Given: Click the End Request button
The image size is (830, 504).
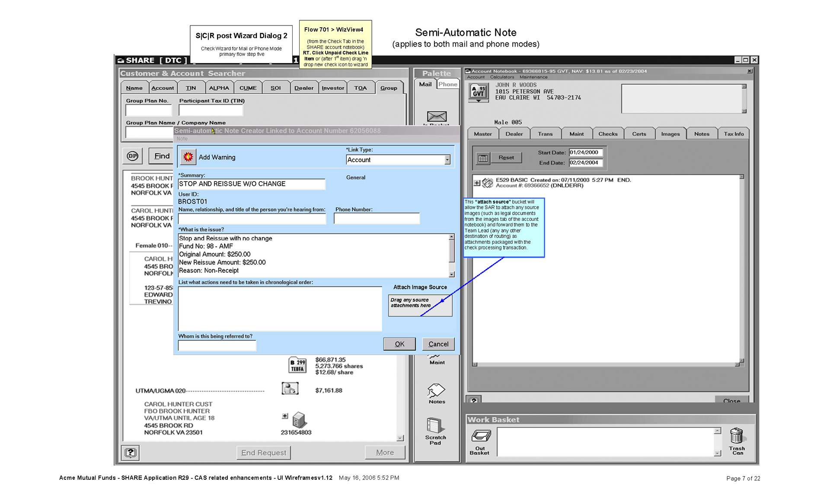Looking at the screenshot, I should (x=263, y=453).
